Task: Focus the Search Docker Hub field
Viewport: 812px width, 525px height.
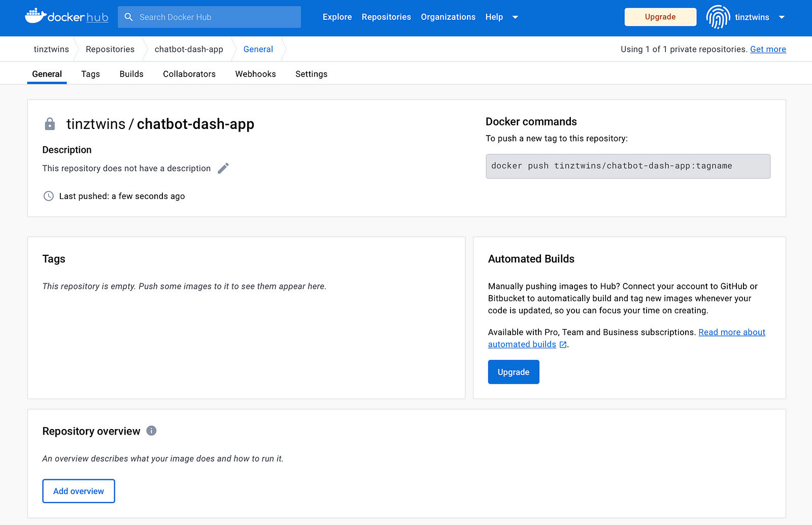Action: pos(209,17)
